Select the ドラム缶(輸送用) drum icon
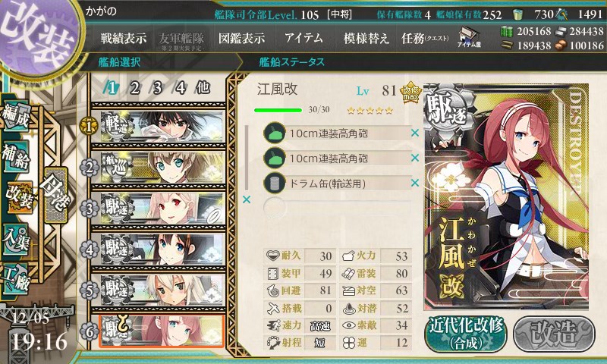Viewport: 607px width, 364px height. (x=275, y=183)
